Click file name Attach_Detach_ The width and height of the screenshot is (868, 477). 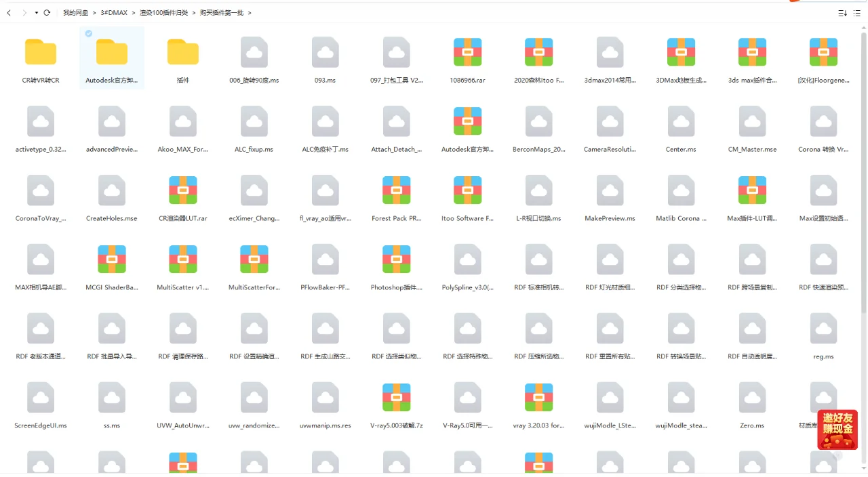(397, 149)
